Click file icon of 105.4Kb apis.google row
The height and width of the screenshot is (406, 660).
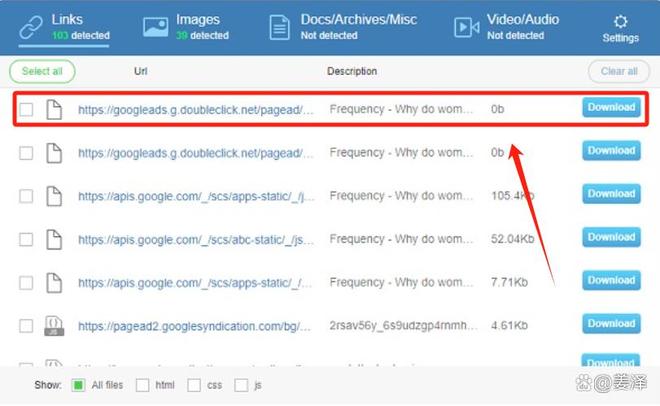pyautogui.click(x=54, y=196)
